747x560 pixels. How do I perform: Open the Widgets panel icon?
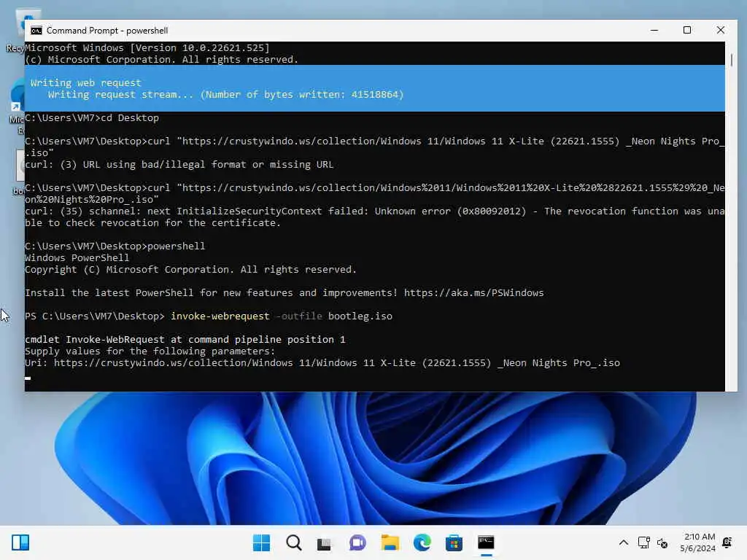tap(20, 542)
